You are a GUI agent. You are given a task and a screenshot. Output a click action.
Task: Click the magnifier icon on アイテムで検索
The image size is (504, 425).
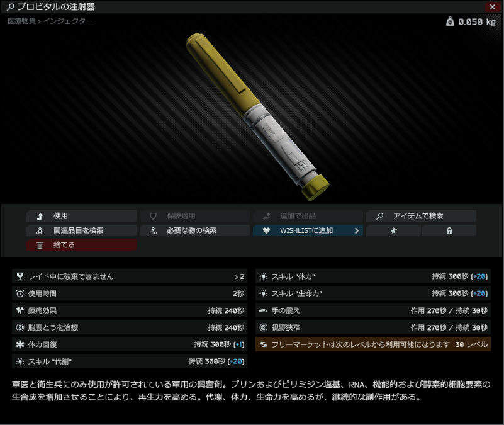coord(379,216)
